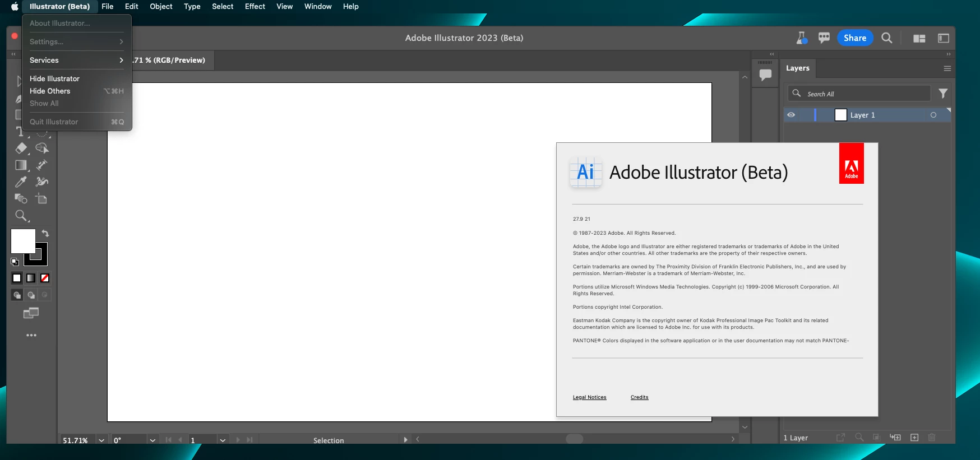Open Legal Notices link

(589, 397)
